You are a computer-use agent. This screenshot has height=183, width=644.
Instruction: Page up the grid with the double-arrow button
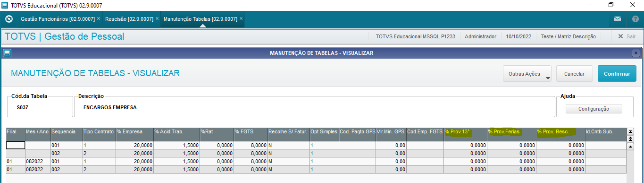[x=630, y=139]
